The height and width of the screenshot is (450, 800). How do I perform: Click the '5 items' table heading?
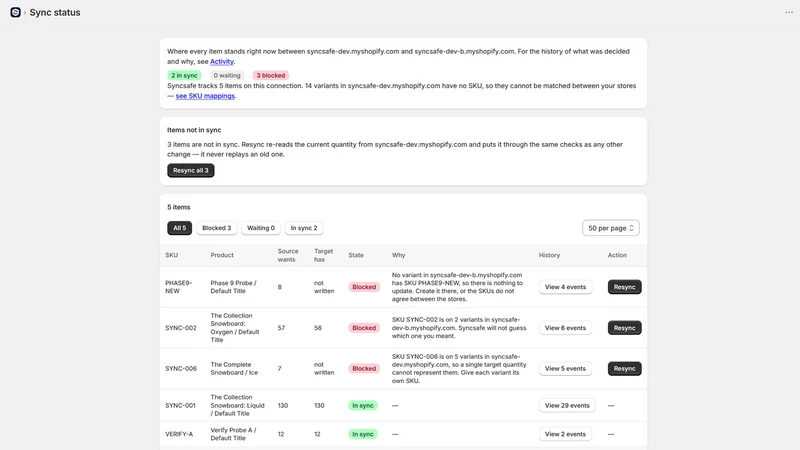coord(179,207)
